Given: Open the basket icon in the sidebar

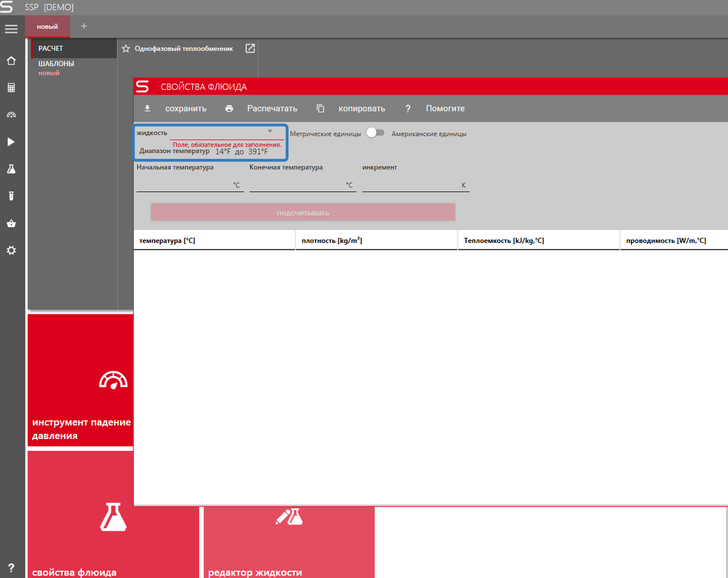Looking at the screenshot, I should click(x=11, y=223).
